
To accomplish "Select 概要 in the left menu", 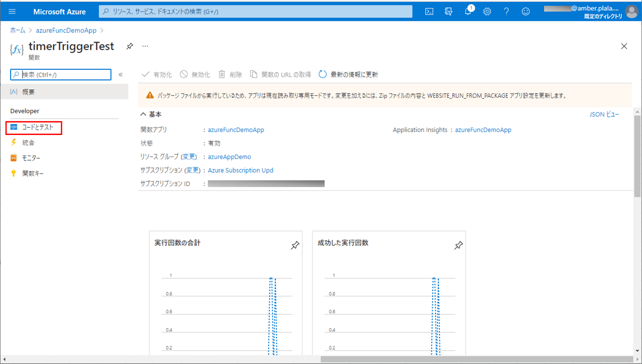I will click(x=64, y=92).
